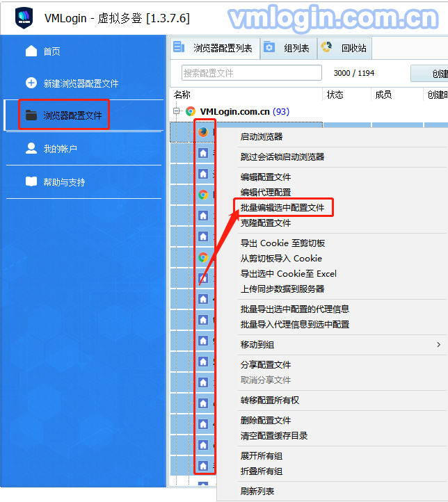The width and height of the screenshot is (448, 502).
Task: Choose 导出选中 Cookie至 Excel menu entry
Action: [x=288, y=274]
